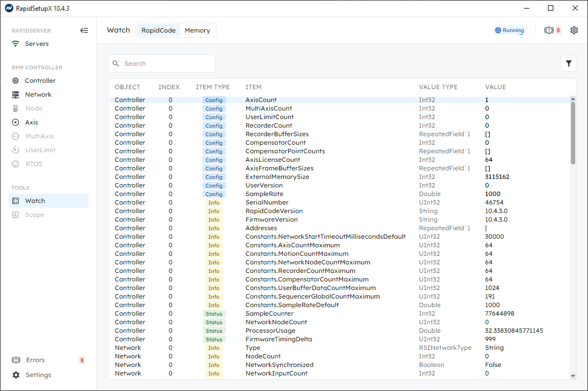Click the Controller chip icon

15,81
